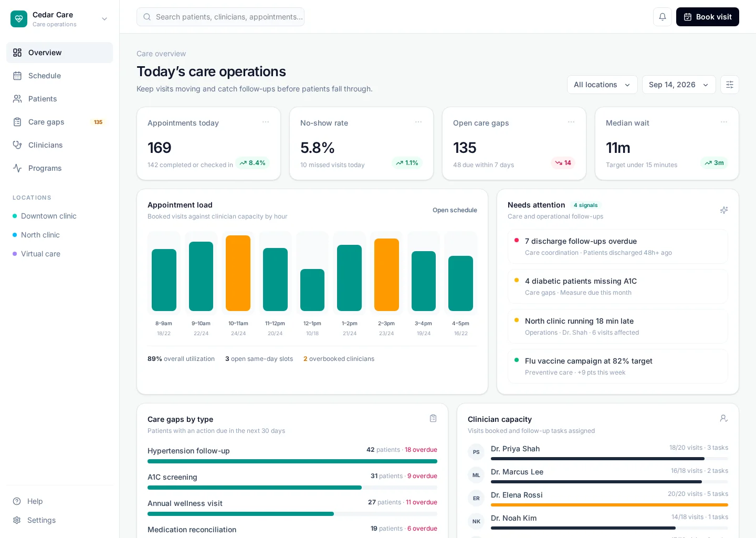Screen dimensions: 756x538
Task: Click Dr. Elena Rossi ER avatar
Action: (476, 498)
